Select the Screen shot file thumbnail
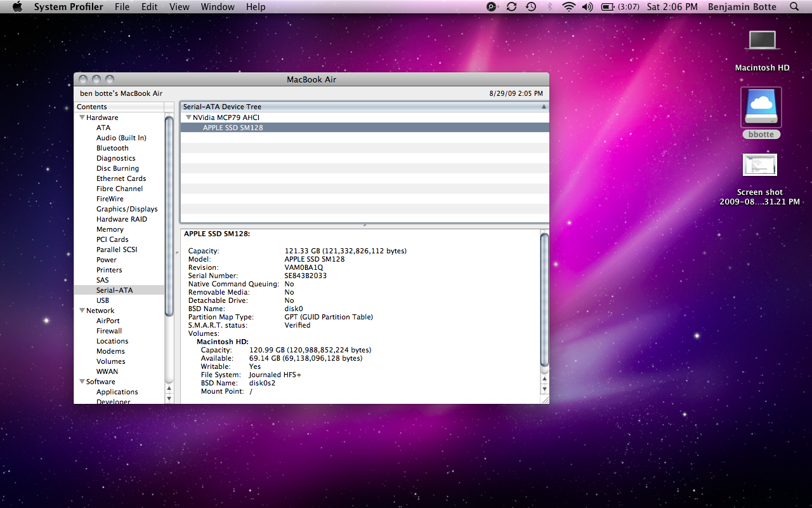 pos(760,166)
